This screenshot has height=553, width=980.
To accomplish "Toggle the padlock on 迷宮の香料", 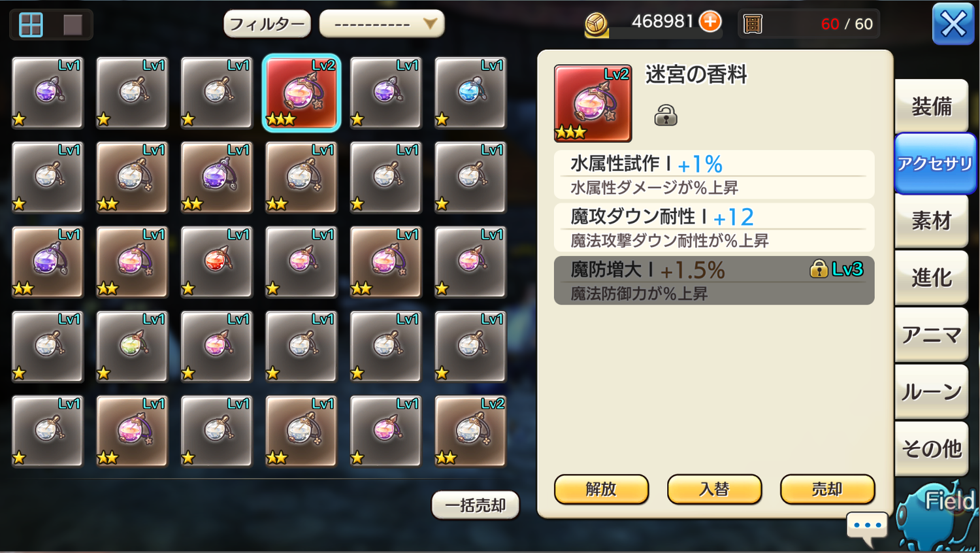I will pos(666,116).
